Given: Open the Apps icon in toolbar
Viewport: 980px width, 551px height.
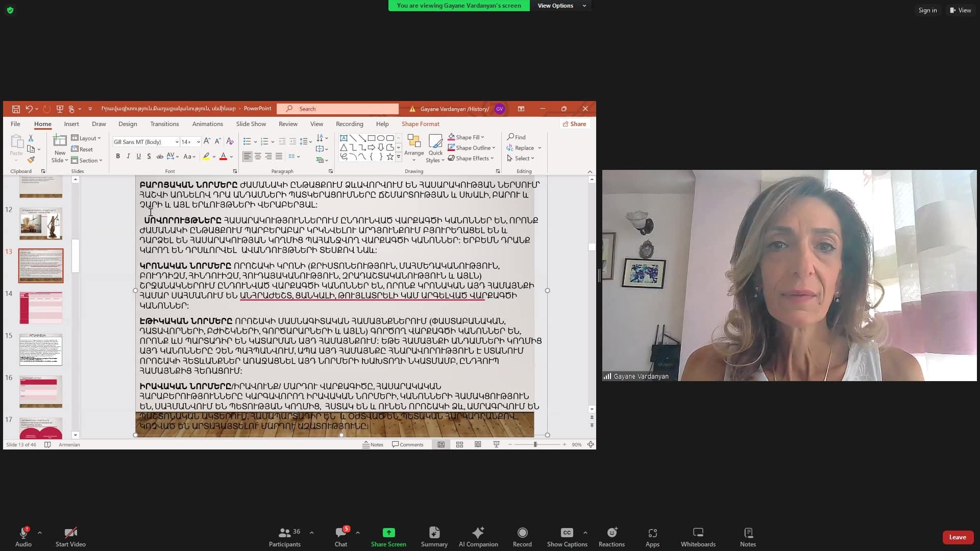Looking at the screenshot, I should (652, 533).
